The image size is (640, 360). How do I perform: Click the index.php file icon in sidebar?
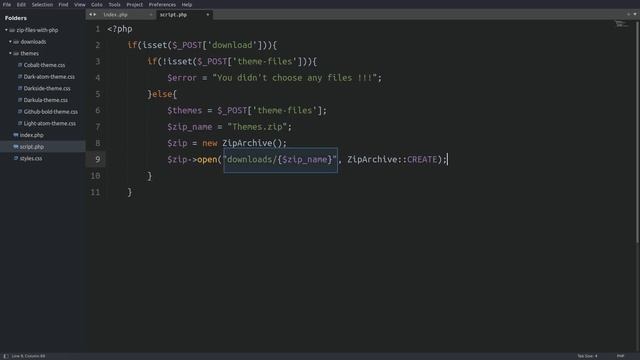tap(16, 135)
